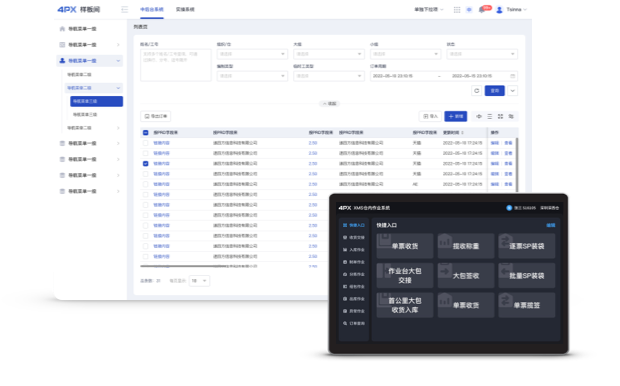Image resolution: width=620 pixels, height=386 pixels.
Task: Click the table's horizontal scrollbar
Action: point(183,266)
